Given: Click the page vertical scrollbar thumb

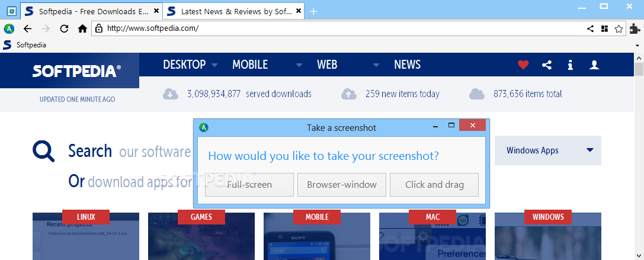Looking at the screenshot, I should click(x=639, y=69).
